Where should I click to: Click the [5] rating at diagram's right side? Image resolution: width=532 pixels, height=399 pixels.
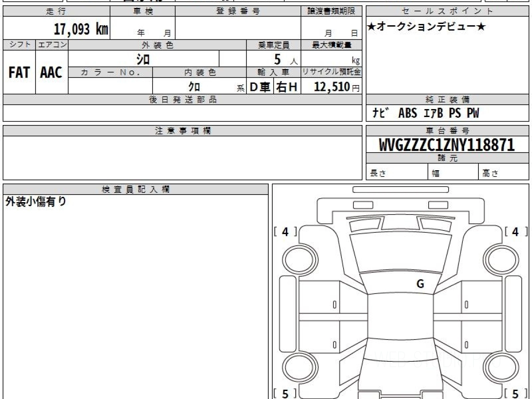[x=516, y=393]
